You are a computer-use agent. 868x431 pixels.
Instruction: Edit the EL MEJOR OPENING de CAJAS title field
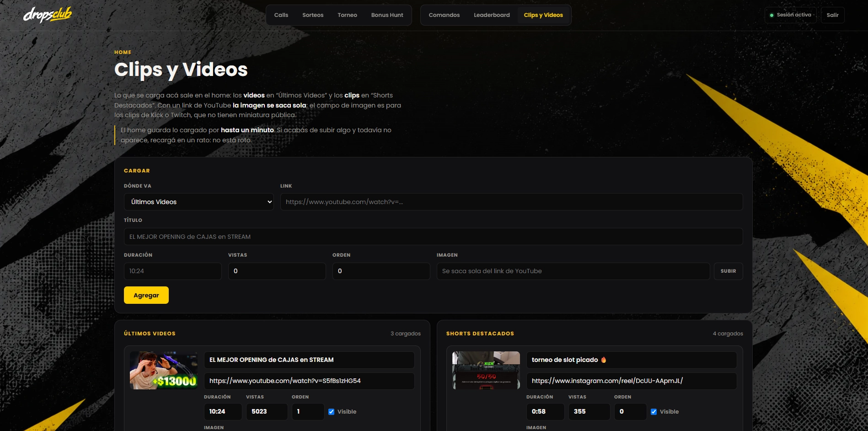[309, 360]
